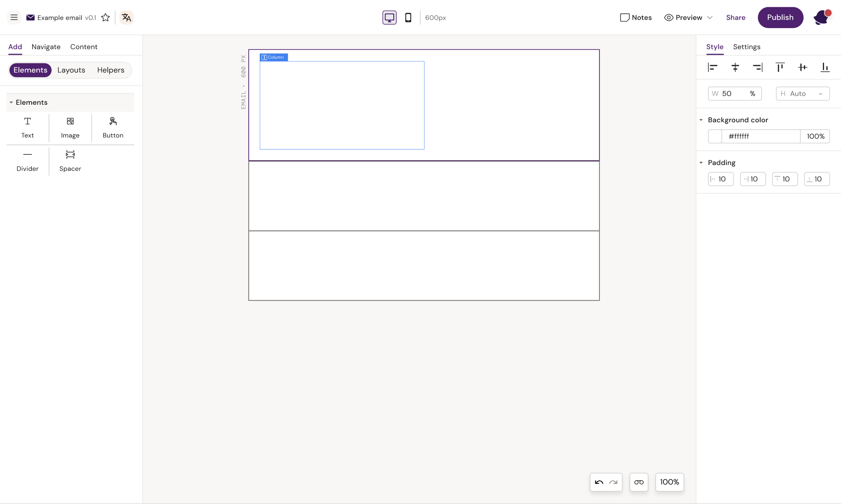Switch to the Settings tab
The image size is (841, 504).
pos(746,47)
